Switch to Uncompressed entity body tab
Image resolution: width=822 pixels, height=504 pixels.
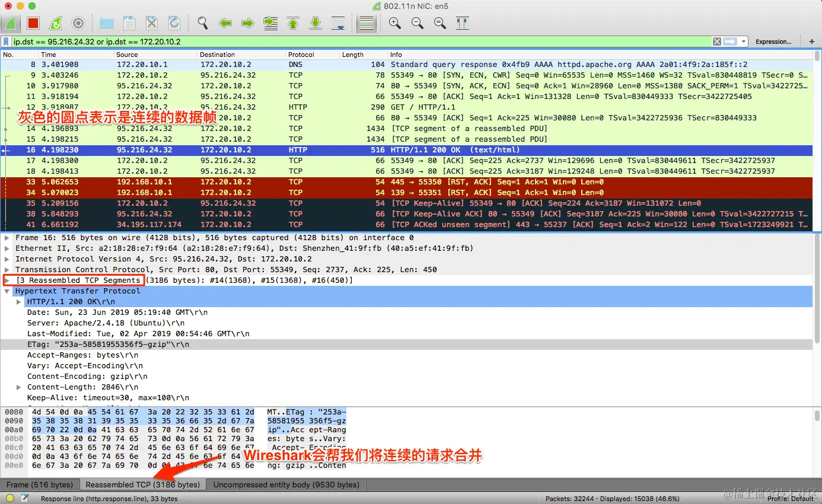[x=286, y=484]
